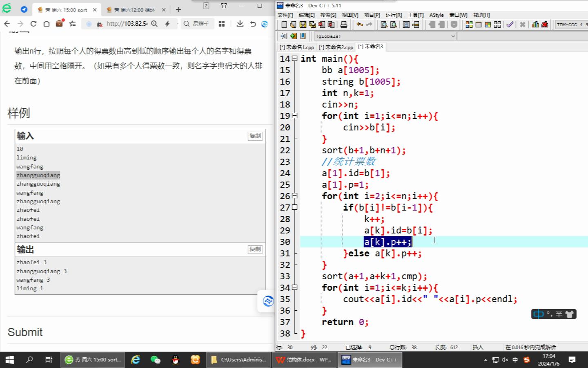
Task: Copy the sample input with 复制 button
Action: [x=255, y=136]
